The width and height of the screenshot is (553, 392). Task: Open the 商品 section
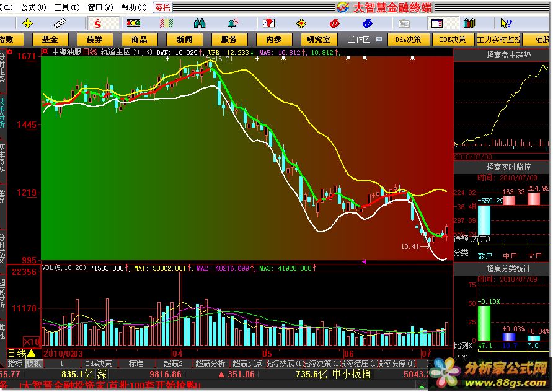(139, 40)
